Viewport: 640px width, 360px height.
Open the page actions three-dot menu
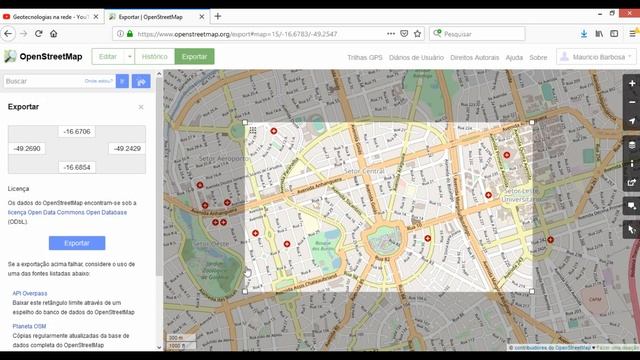(x=391, y=34)
